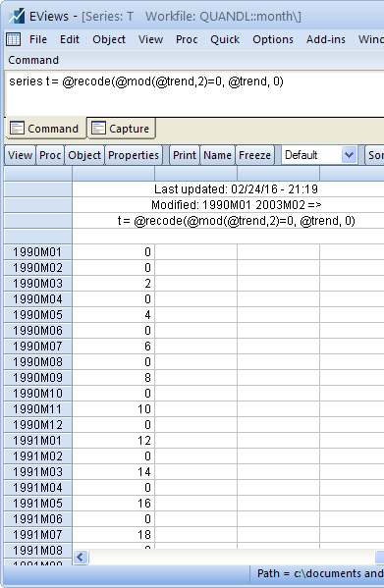Switch to the Capture tab
This screenshot has height=588, width=384.
pyautogui.click(x=121, y=129)
